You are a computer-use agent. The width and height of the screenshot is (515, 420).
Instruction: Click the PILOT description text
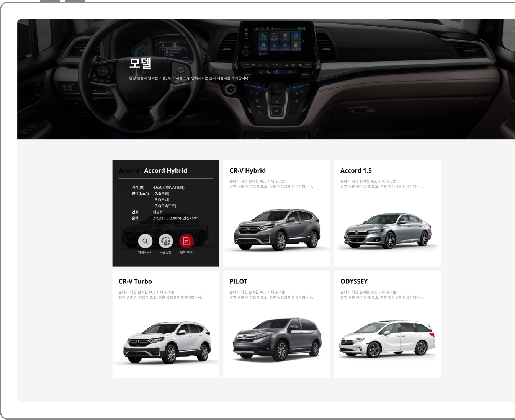coord(271,294)
